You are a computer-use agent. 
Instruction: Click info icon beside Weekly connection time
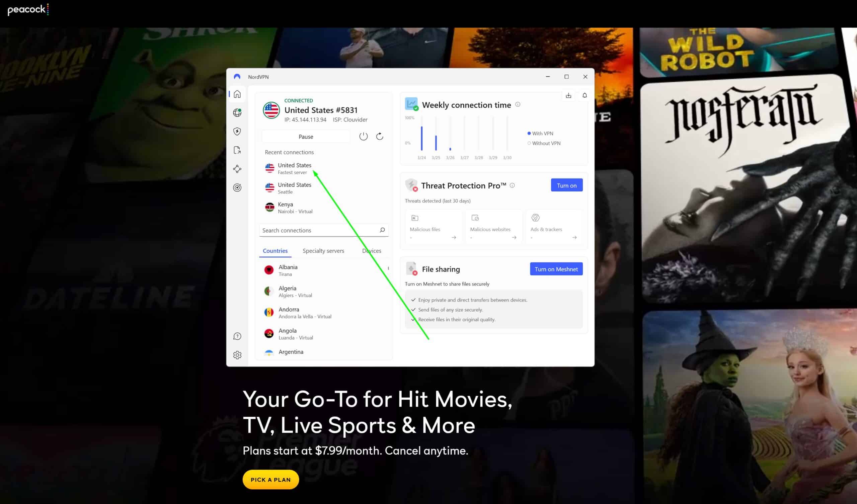[518, 104]
